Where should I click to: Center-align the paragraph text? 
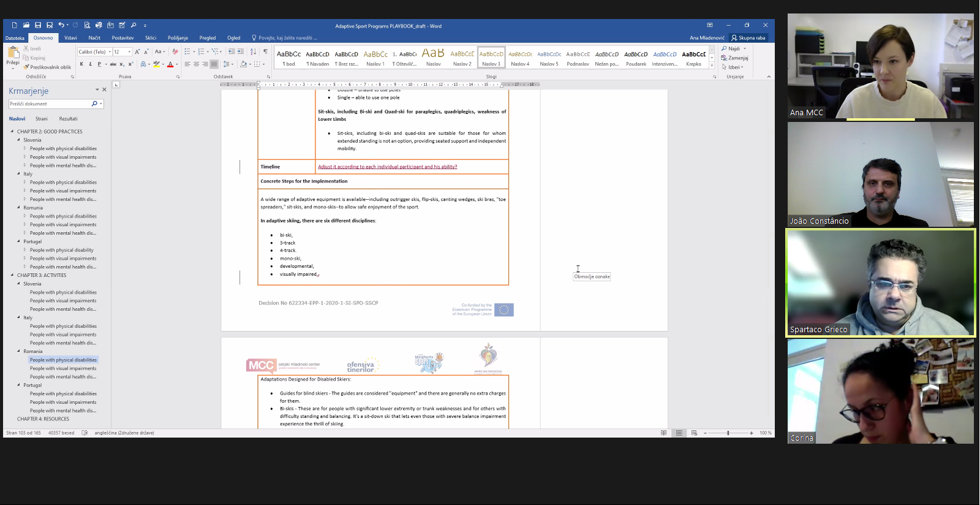[x=196, y=64]
